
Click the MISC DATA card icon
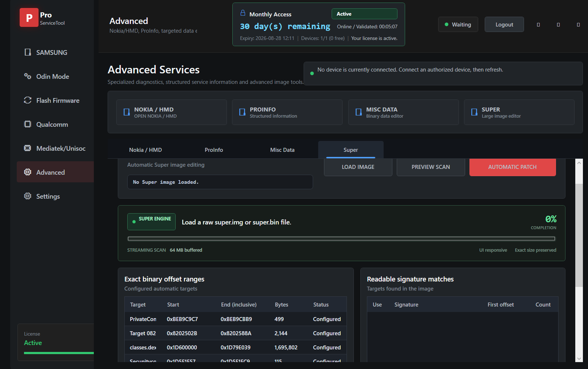pyautogui.click(x=359, y=112)
